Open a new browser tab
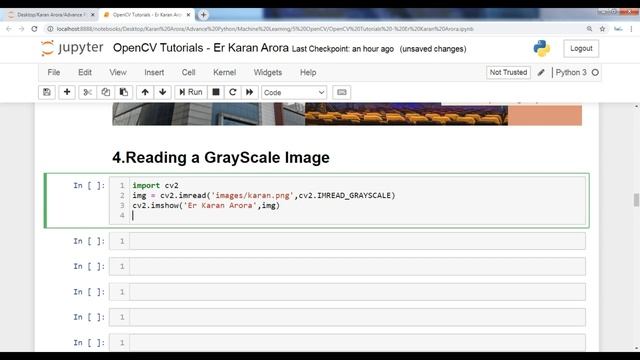The image size is (640, 360). click(203, 15)
